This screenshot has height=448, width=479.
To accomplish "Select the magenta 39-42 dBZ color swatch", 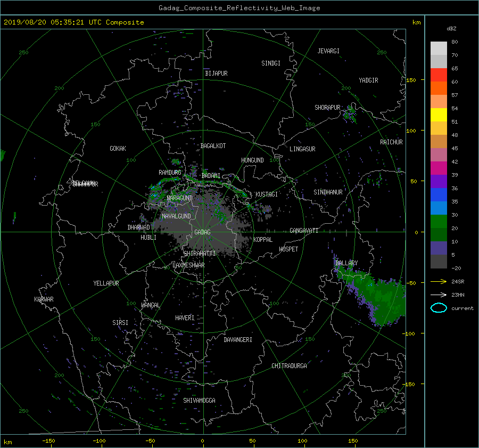I will tap(439, 168).
